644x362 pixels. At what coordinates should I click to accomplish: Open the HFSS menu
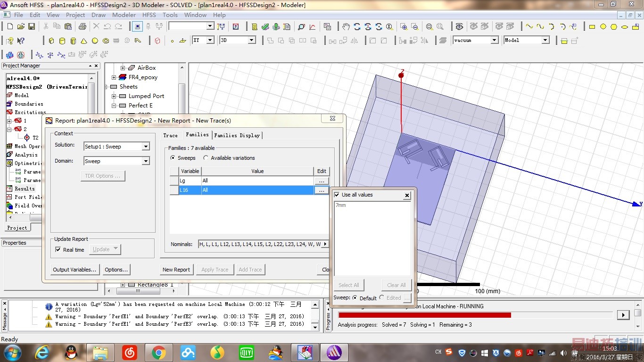(x=149, y=15)
